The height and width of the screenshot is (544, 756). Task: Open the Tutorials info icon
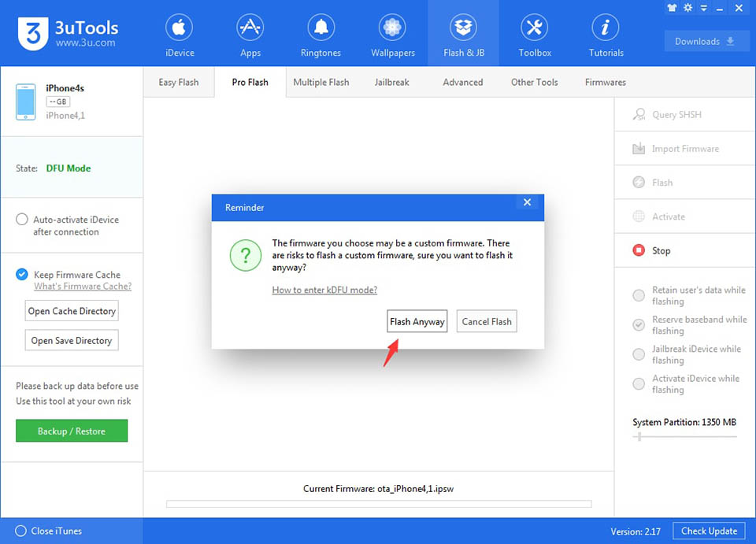coord(605,28)
